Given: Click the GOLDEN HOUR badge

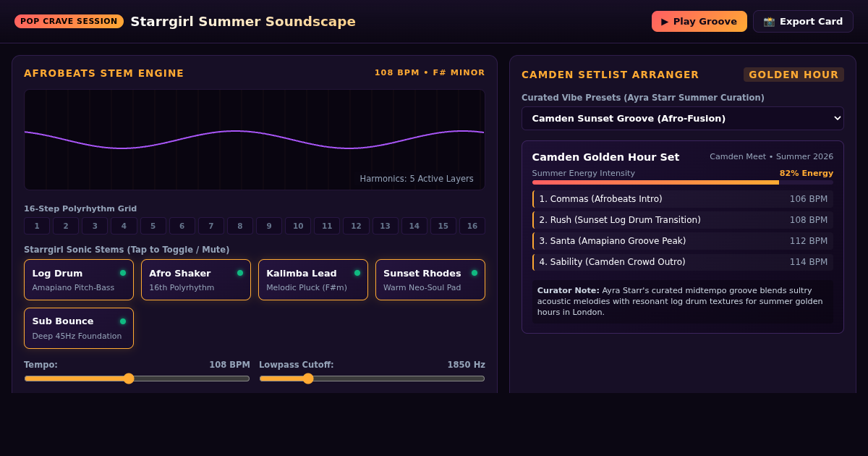Looking at the screenshot, I should coord(793,75).
